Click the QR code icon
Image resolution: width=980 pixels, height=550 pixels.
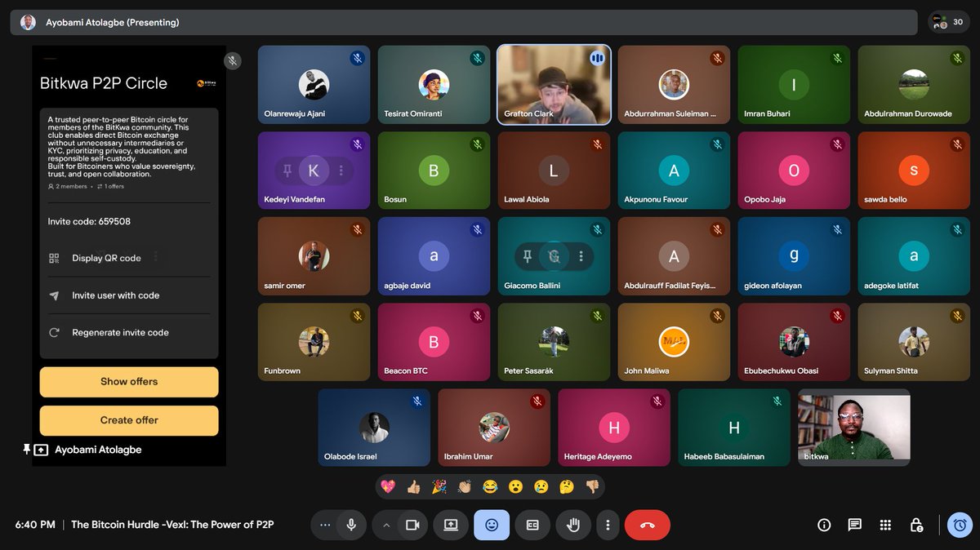(x=54, y=258)
